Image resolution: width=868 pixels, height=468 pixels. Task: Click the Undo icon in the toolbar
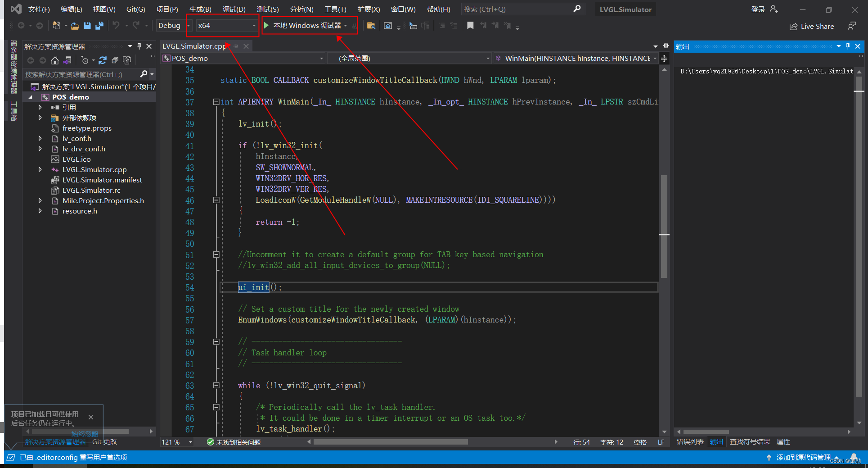(117, 26)
